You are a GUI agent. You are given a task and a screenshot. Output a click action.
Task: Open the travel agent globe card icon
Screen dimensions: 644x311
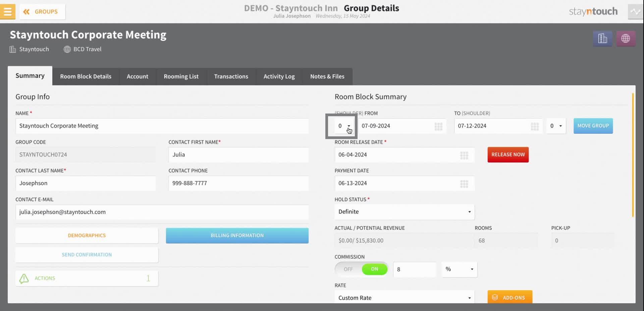tap(626, 39)
